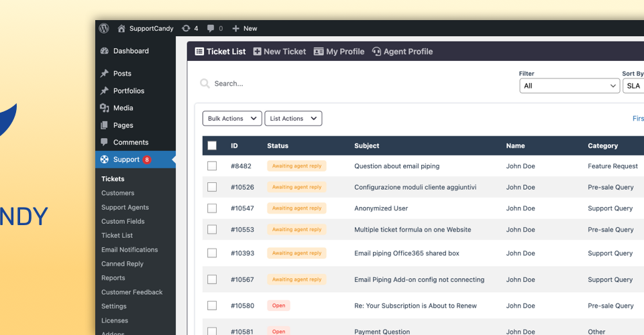Switch to the New Ticket tab
The width and height of the screenshot is (644, 335).
pyautogui.click(x=280, y=52)
